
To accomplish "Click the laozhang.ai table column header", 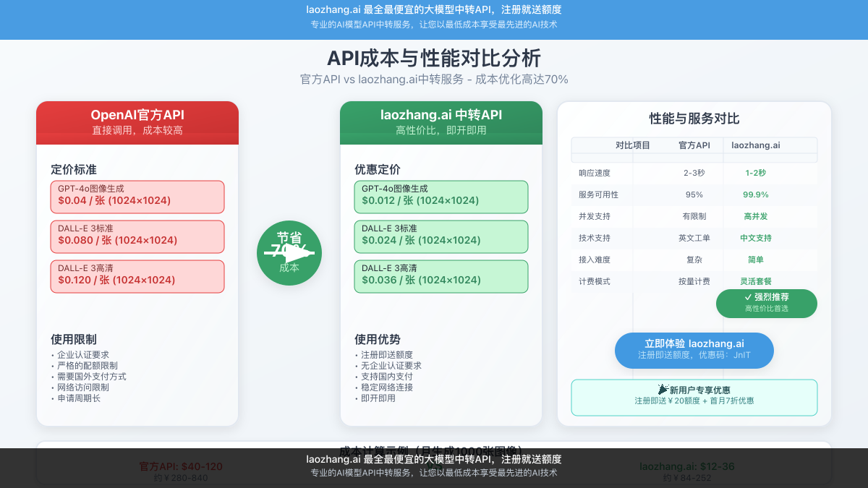I will [x=756, y=145].
